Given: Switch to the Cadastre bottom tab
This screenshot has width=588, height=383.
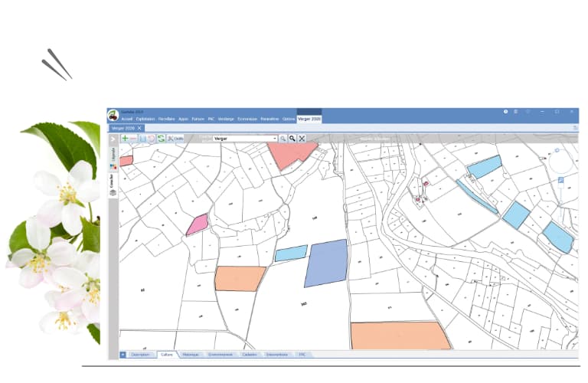Looking at the screenshot, I should [250, 355].
